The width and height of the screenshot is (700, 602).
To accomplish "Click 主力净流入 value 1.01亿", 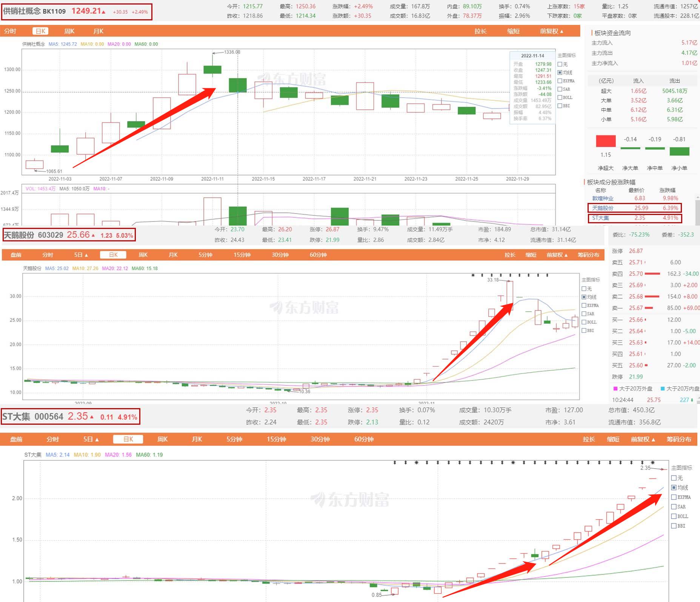I will point(689,63).
